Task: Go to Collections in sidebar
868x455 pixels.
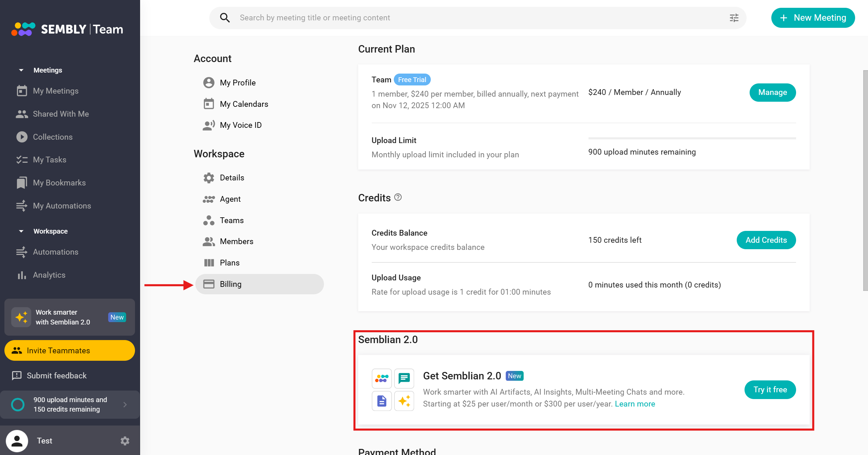Action: [x=53, y=137]
